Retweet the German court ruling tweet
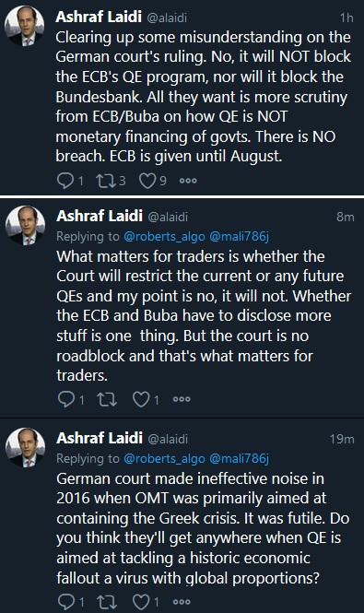The image size is (364, 613). 105,181
